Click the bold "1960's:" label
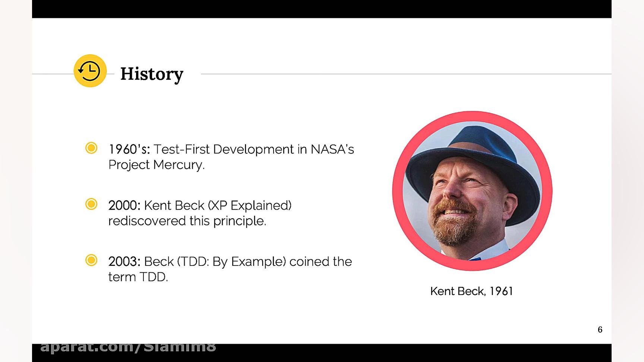Screen dimensions: 644x362 [129, 149]
